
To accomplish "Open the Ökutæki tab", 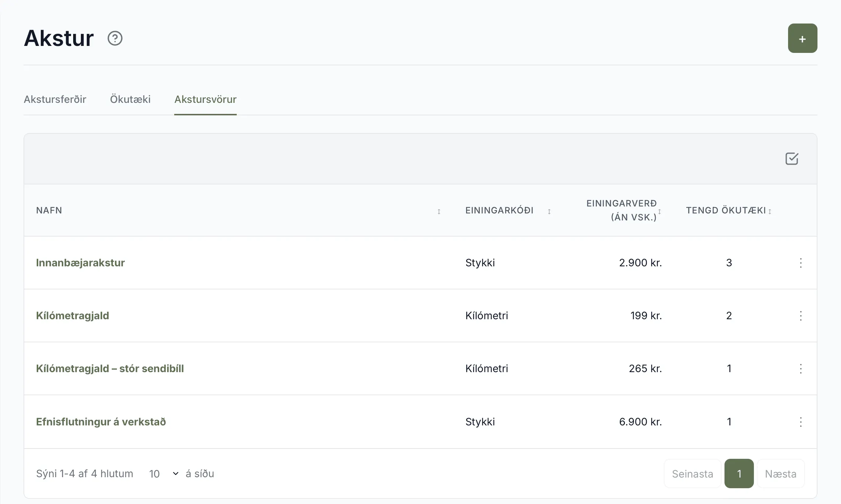I will click(x=130, y=99).
